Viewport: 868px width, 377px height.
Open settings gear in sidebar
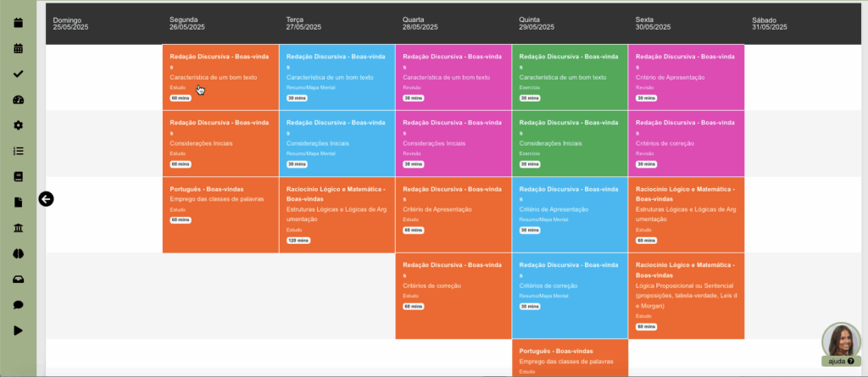pyautogui.click(x=18, y=125)
